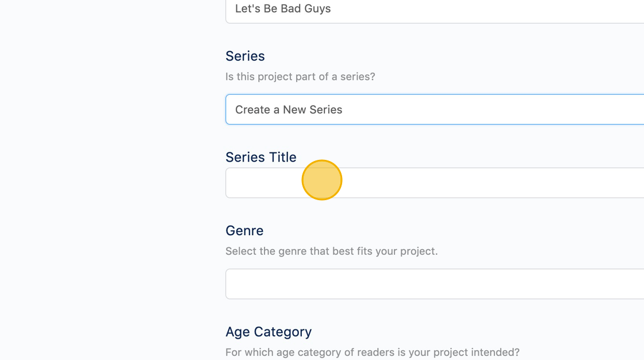This screenshot has width=644, height=360.
Task: Click the word "series?" in the Series hint
Action: point(357,76)
